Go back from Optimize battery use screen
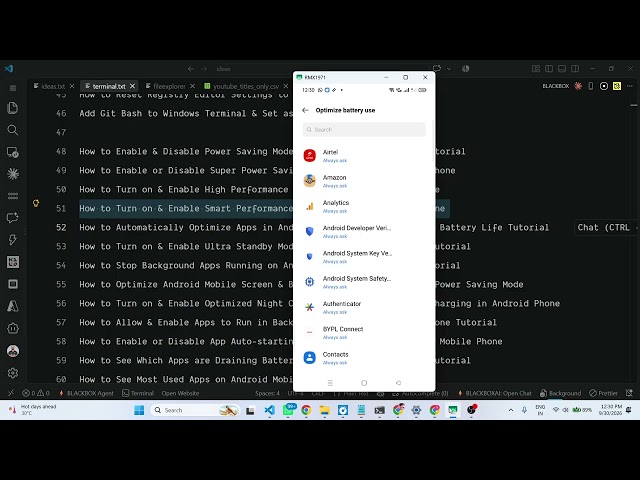 [305, 110]
